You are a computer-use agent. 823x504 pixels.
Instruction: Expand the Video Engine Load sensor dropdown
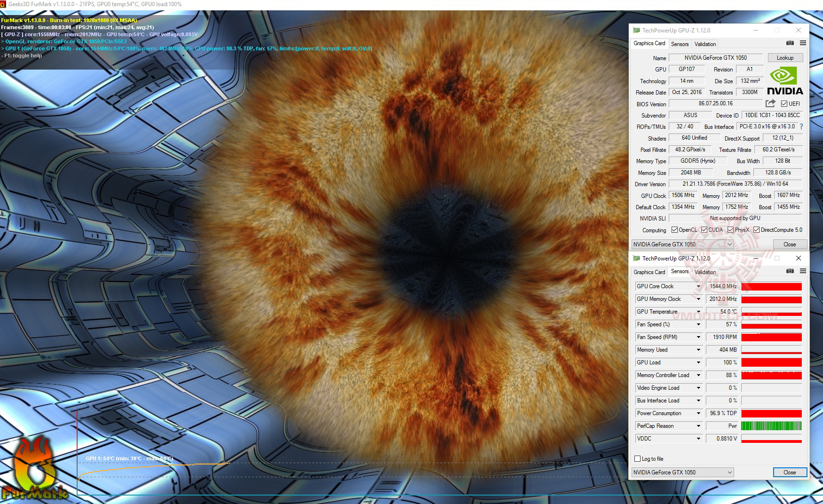tap(698, 388)
